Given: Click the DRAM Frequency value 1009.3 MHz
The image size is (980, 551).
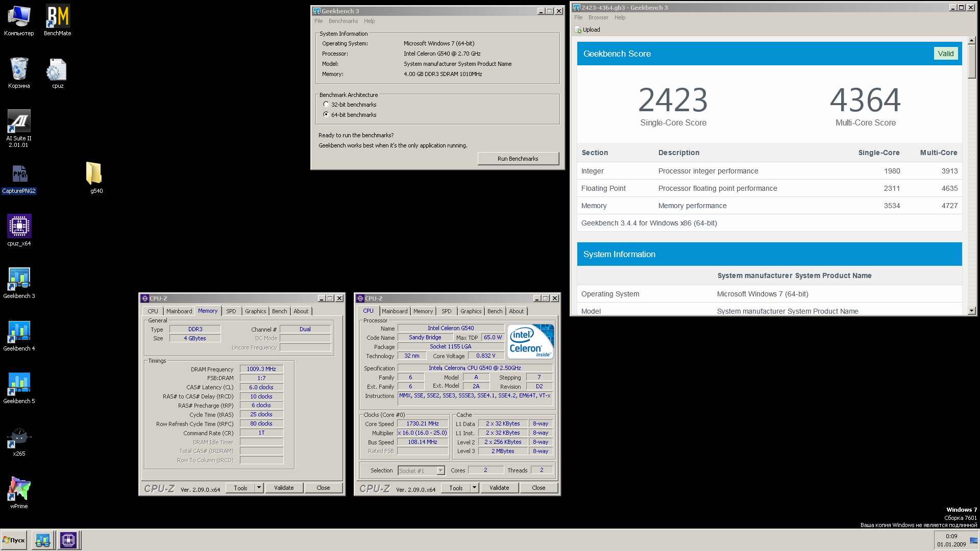Looking at the screenshot, I should [x=261, y=369].
